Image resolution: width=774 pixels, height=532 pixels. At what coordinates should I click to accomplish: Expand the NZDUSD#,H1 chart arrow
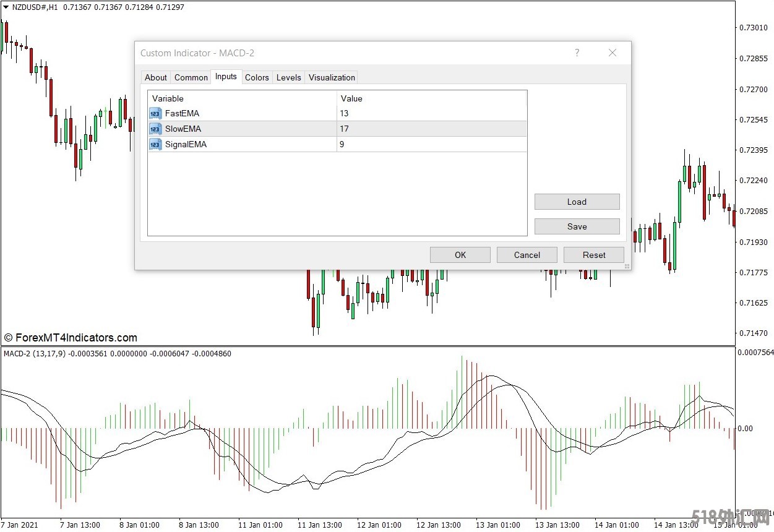pyautogui.click(x=6, y=7)
